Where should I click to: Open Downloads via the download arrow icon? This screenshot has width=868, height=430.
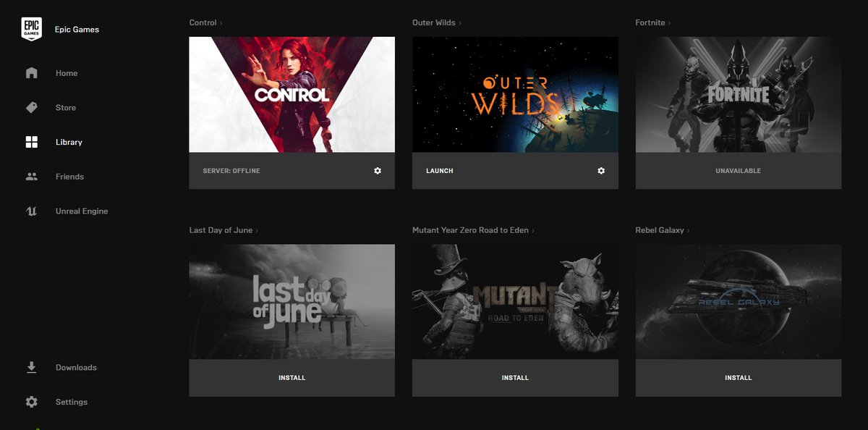pyautogui.click(x=31, y=367)
